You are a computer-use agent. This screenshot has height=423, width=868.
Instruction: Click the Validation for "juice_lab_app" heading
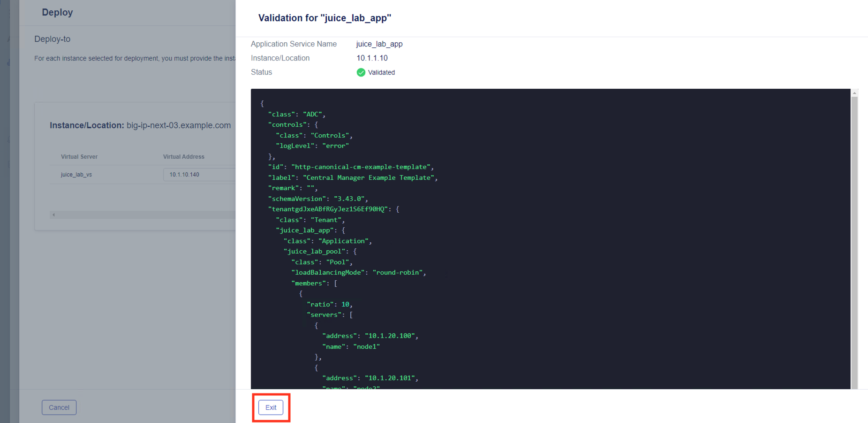(x=325, y=18)
